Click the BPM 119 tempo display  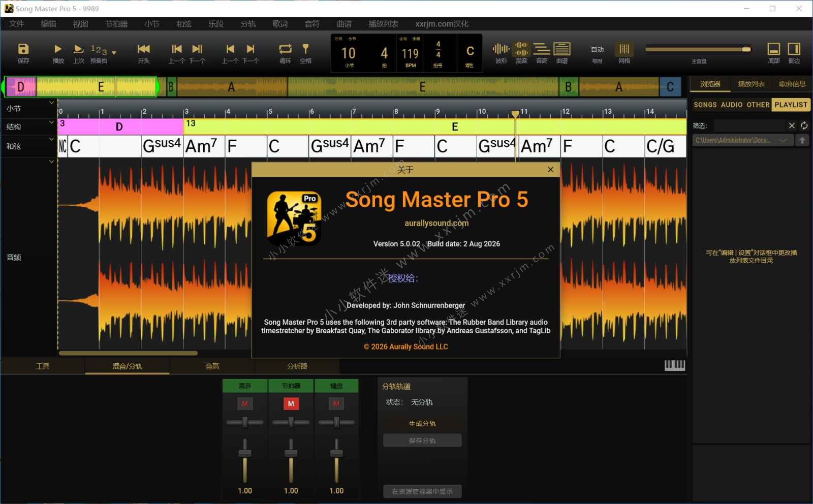point(410,53)
